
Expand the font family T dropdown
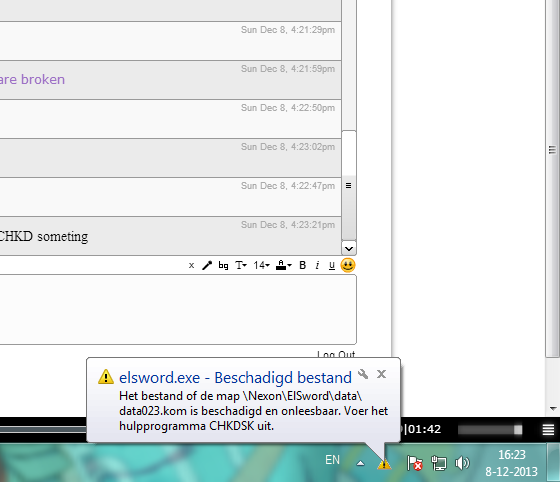pyautogui.click(x=241, y=265)
